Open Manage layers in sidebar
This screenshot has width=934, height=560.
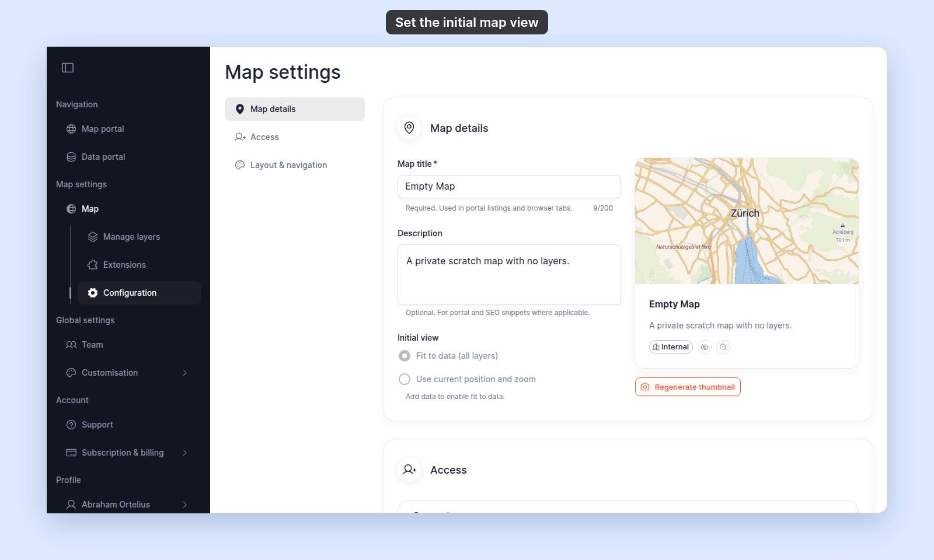(139, 237)
